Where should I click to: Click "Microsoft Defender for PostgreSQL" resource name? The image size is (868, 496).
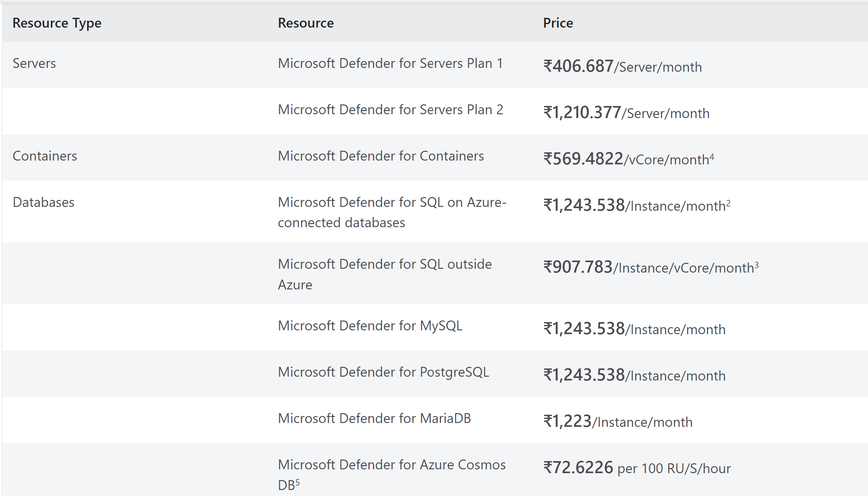[x=384, y=372]
